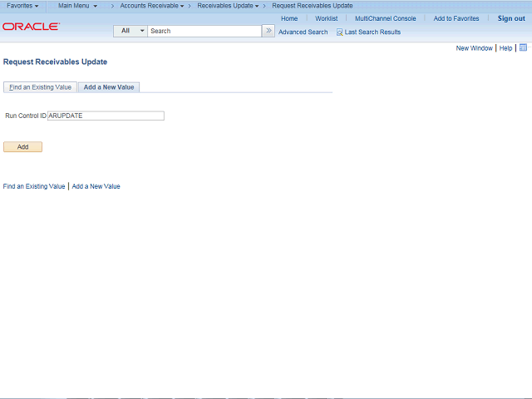Go to the Home link
The image size is (532, 399).
point(289,18)
